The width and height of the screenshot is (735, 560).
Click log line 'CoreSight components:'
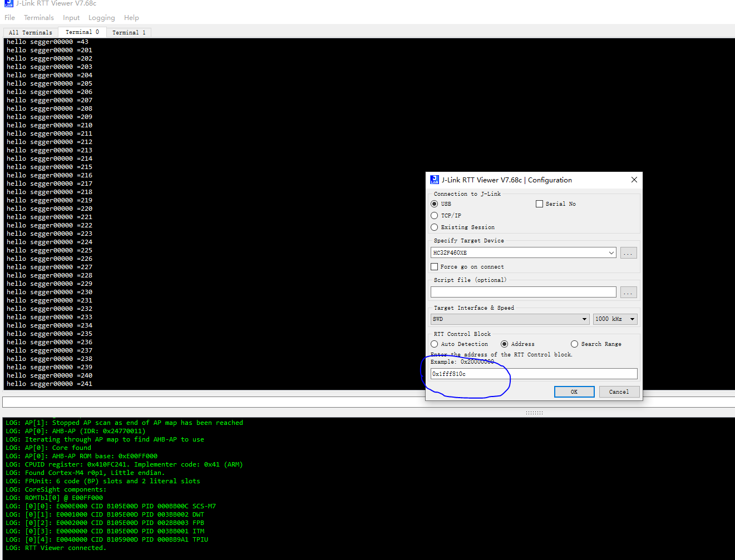click(x=56, y=489)
